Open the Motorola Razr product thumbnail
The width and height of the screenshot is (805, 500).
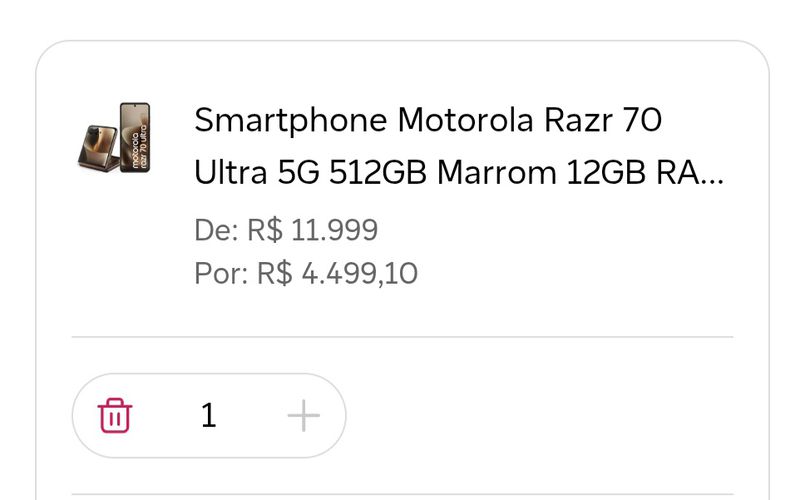point(114,138)
